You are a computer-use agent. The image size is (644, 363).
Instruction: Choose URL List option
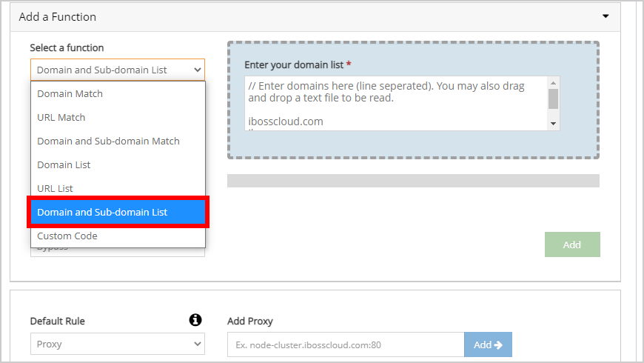118,188
